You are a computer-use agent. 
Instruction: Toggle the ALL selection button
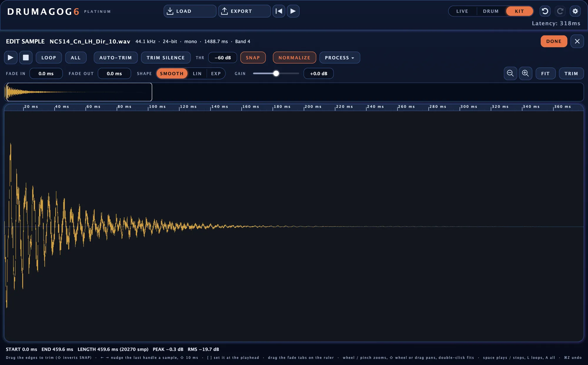coord(76,58)
